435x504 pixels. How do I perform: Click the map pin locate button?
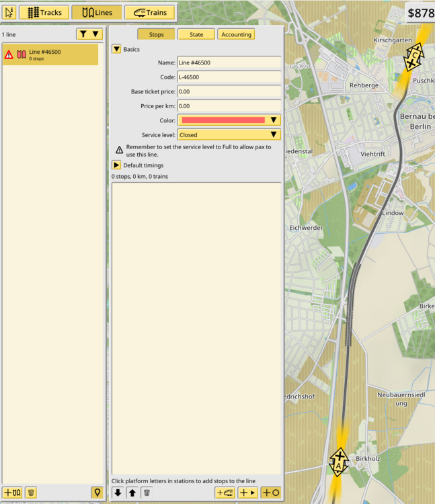97,493
